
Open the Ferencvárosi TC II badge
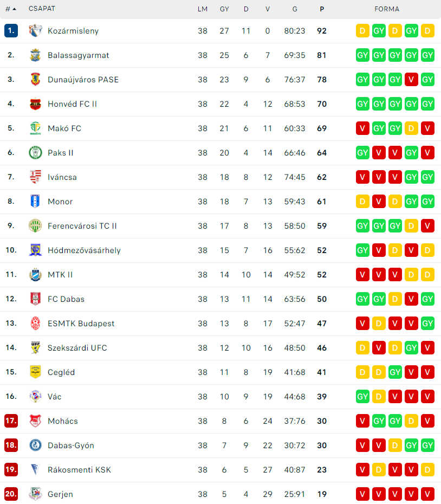coord(35,226)
